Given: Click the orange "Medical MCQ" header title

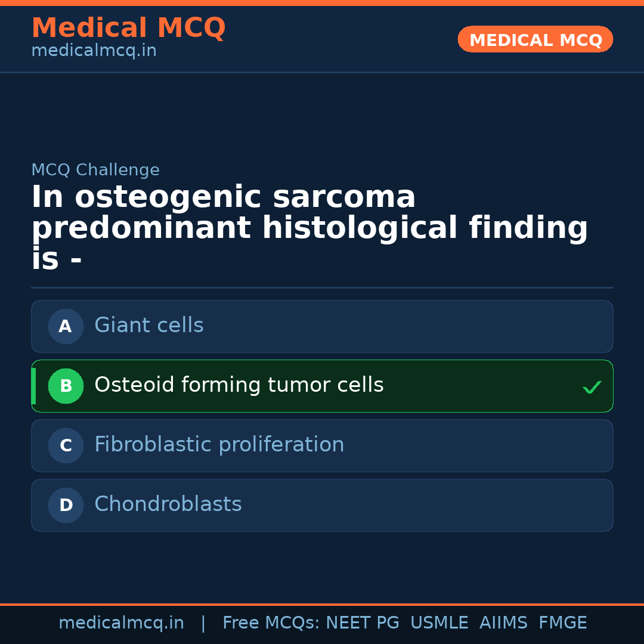Looking at the screenshot, I should coord(128,28).
